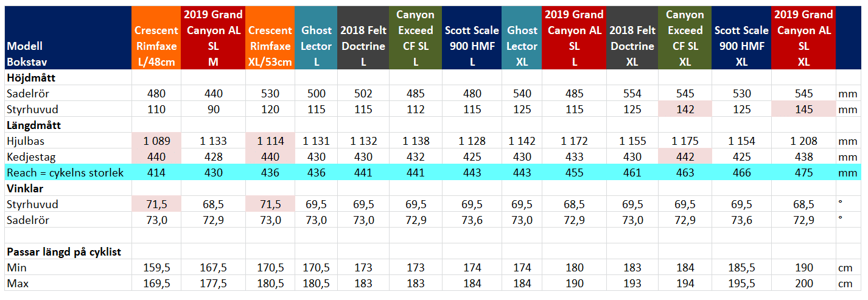Select the Vinklar section heading cell
This screenshot has height=300, width=868.
coord(68,188)
